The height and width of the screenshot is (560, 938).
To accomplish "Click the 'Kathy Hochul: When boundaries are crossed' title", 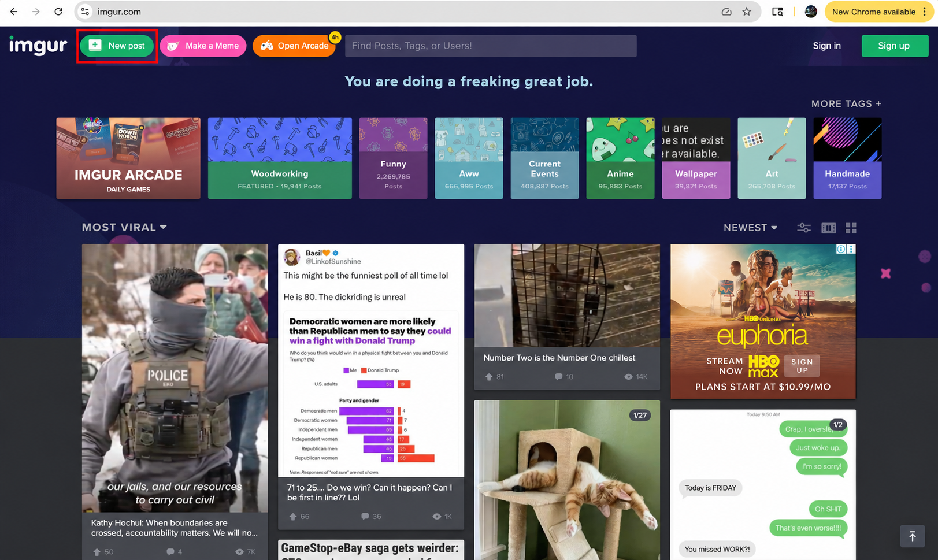I will point(175,528).
